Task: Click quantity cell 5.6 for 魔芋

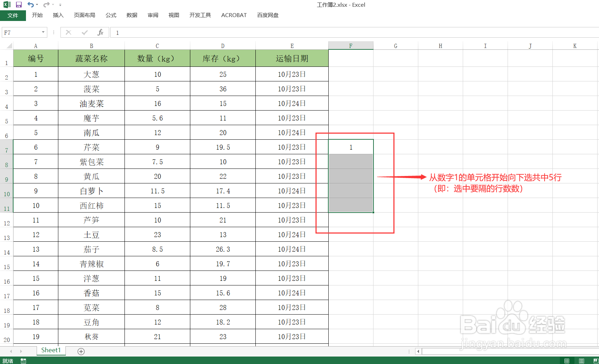Action: point(158,118)
